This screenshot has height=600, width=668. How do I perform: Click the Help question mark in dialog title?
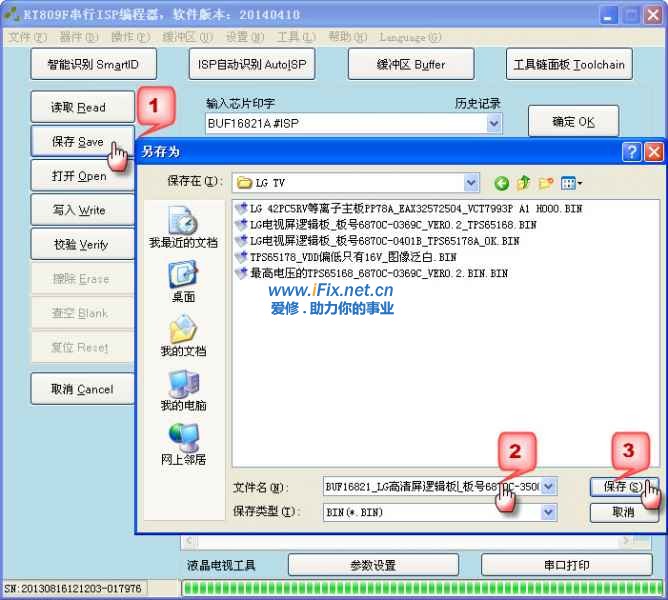click(x=631, y=152)
